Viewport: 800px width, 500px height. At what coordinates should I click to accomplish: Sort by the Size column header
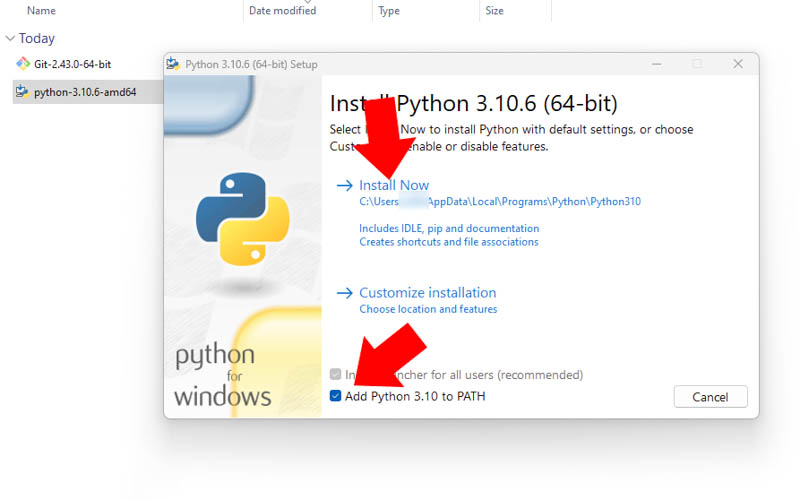pyautogui.click(x=494, y=11)
